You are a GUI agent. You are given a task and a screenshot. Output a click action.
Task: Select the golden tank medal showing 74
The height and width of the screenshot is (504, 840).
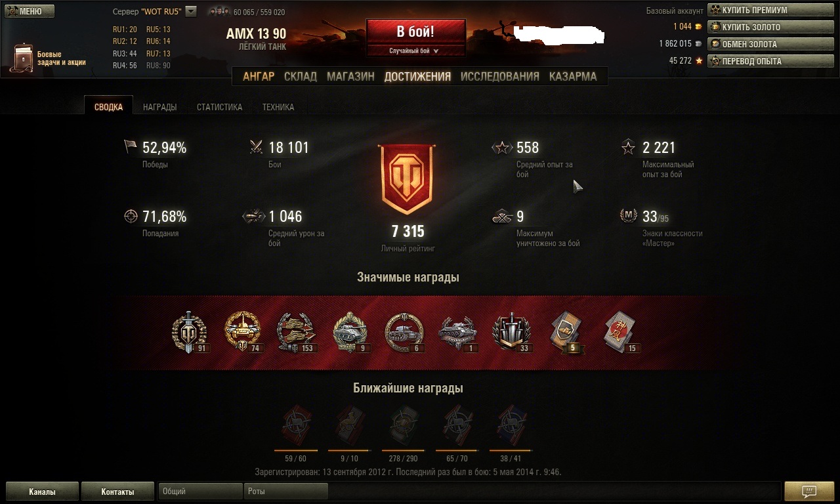[x=243, y=332]
